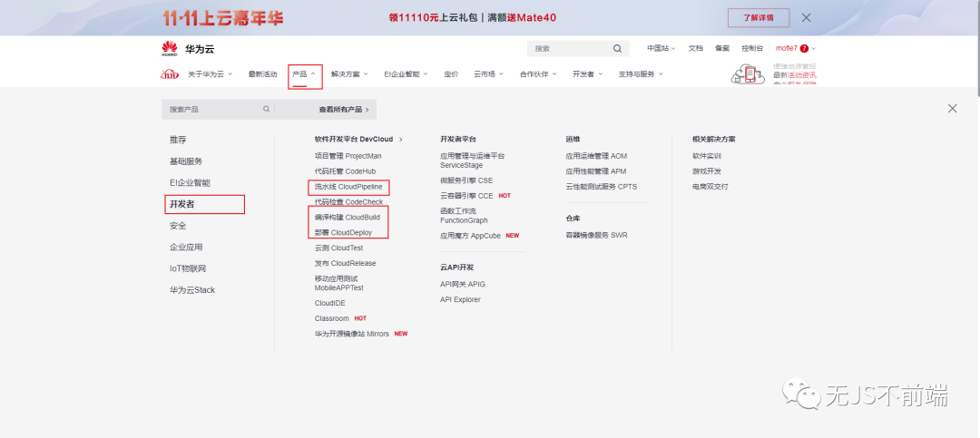Open 项目管理 ProjectMan
Viewport: 980px width, 438px height.
(348, 156)
